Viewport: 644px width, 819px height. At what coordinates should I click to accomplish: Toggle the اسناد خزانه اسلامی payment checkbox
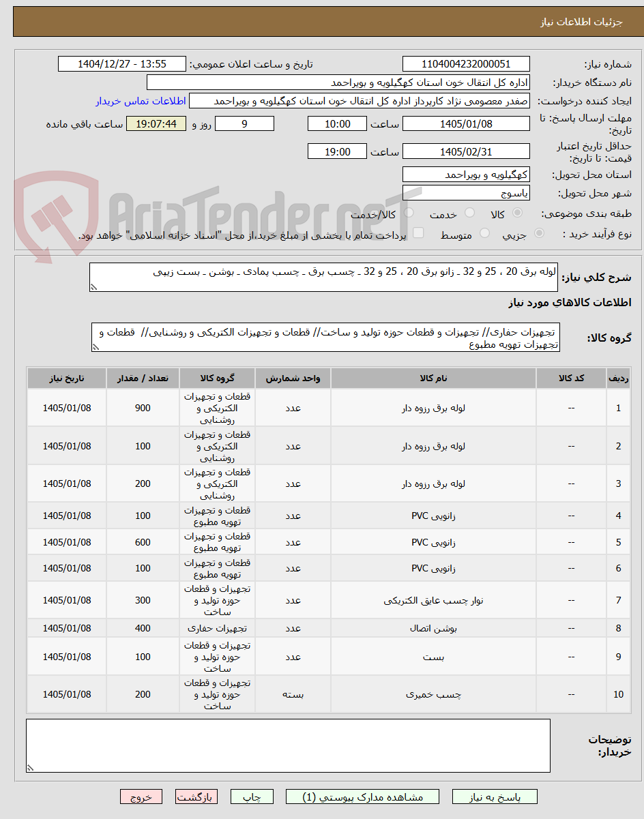(x=418, y=234)
